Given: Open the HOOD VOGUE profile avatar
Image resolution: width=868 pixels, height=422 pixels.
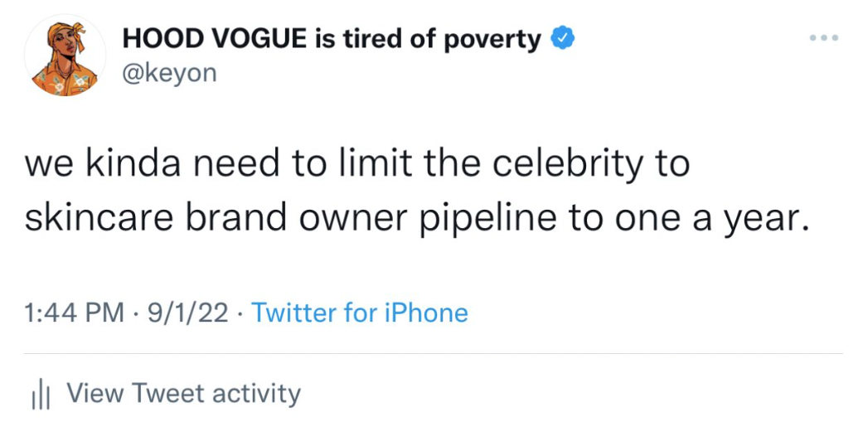Looking at the screenshot, I should click(x=65, y=56).
